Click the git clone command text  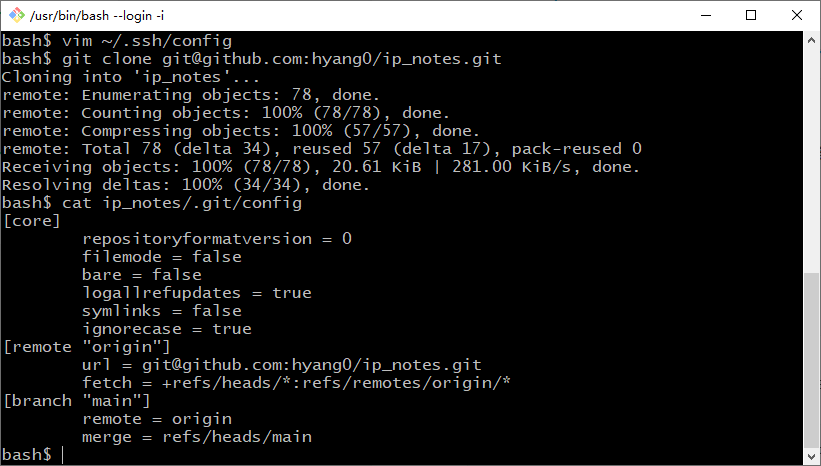[x=282, y=59]
